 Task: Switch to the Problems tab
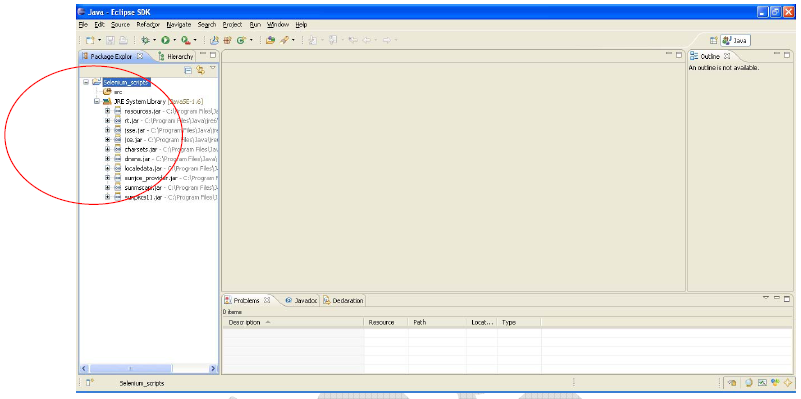point(246,301)
